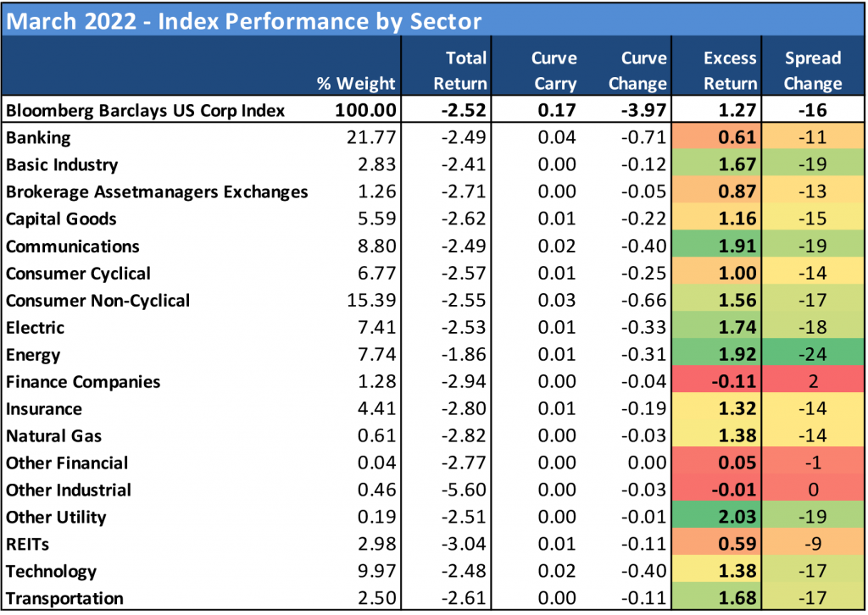Click the table title 'March 2022 - Index Performance by Sector'

tap(244, 20)
